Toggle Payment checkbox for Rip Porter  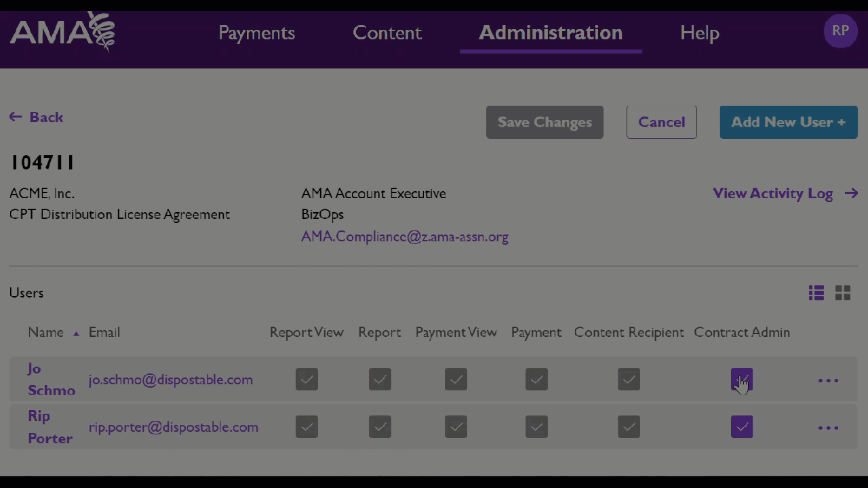tap(536, 427)
